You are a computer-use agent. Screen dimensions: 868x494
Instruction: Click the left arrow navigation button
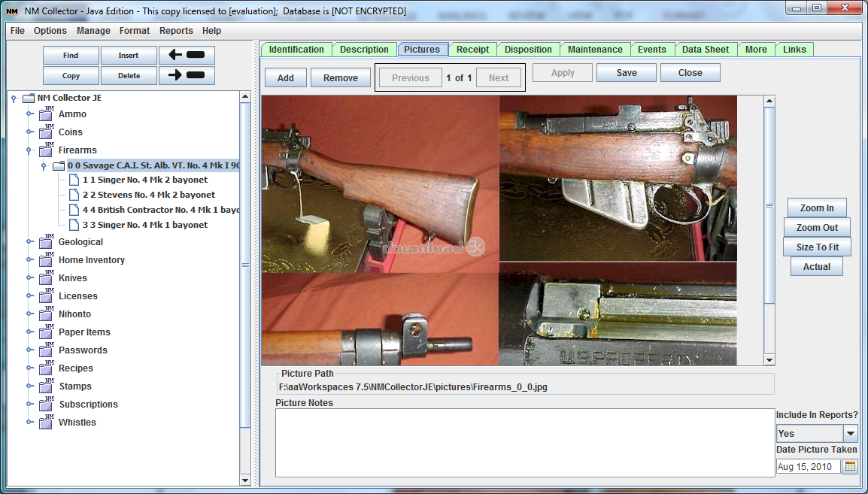pyautogui.click(x=187, y=56)
